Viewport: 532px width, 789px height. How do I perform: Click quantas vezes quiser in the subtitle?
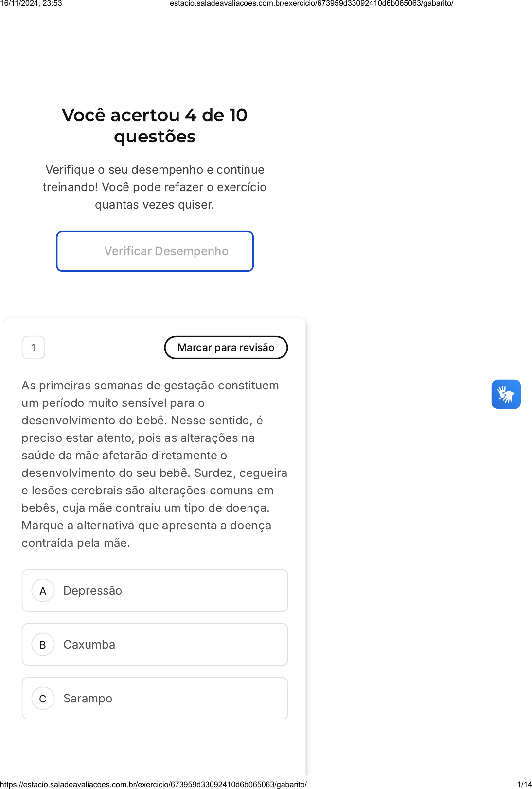[155, 205]
